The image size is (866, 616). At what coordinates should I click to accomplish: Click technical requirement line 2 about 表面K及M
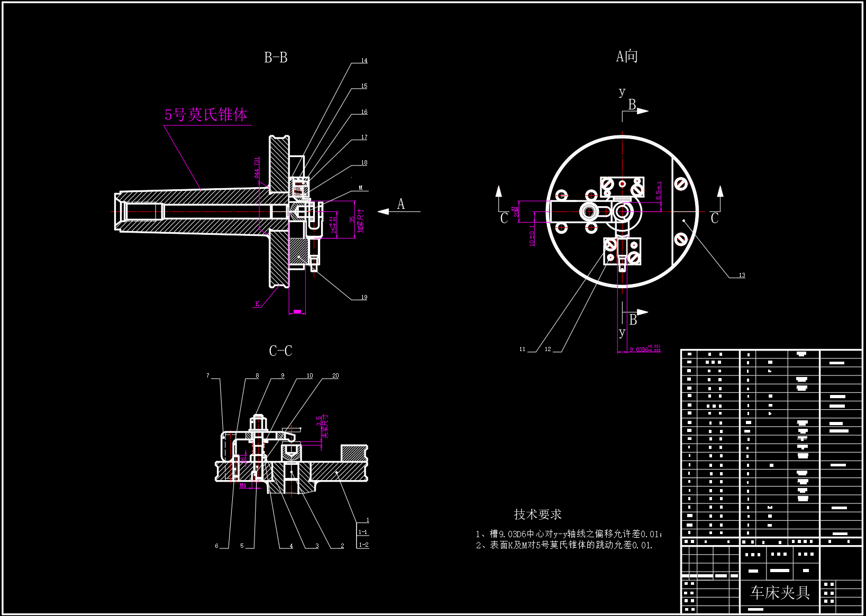tap(564, 545)
